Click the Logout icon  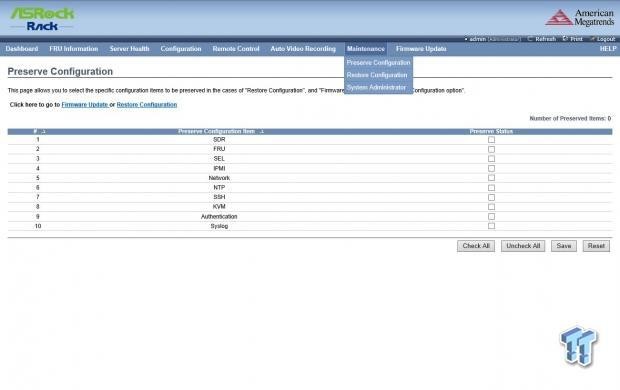592,39
